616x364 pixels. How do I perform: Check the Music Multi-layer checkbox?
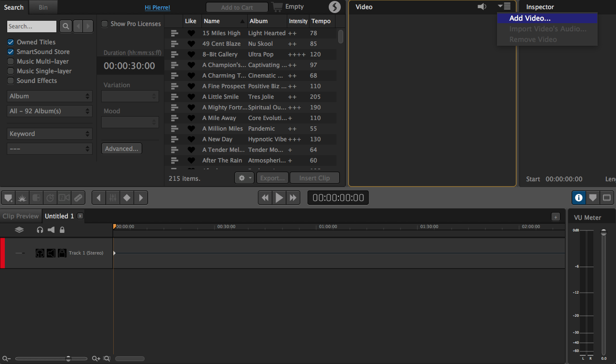tap(11, 61)
